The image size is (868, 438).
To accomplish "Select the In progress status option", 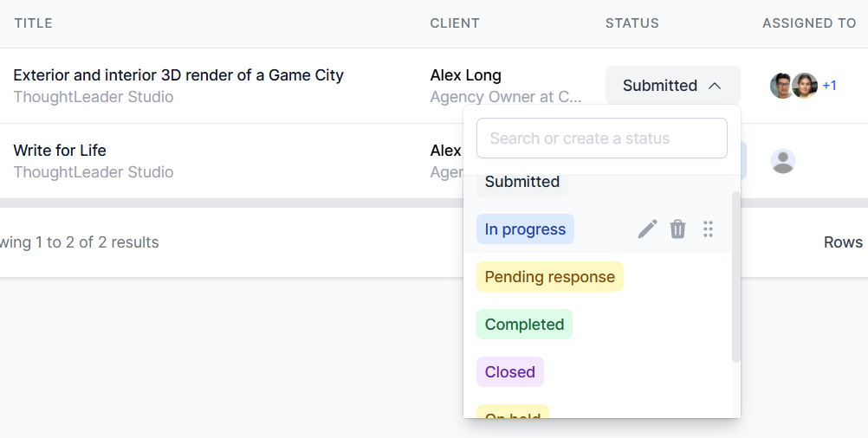I will [x=525, y=229].
